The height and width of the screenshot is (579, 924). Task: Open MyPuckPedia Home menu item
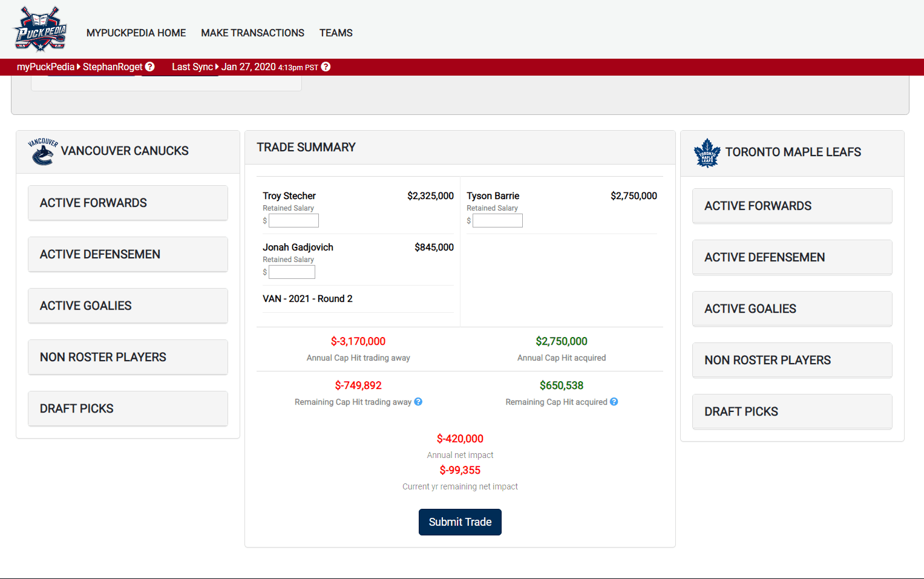coord(136,33)
